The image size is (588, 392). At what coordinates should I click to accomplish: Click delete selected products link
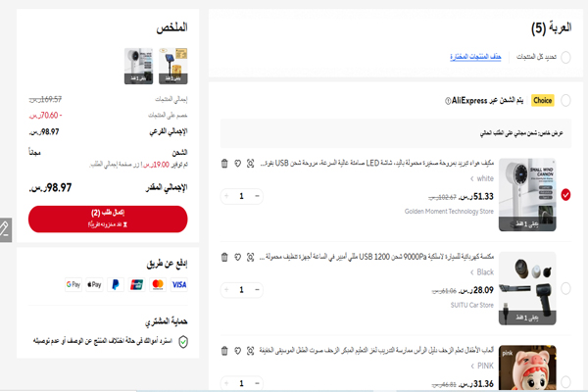(475, 57)
